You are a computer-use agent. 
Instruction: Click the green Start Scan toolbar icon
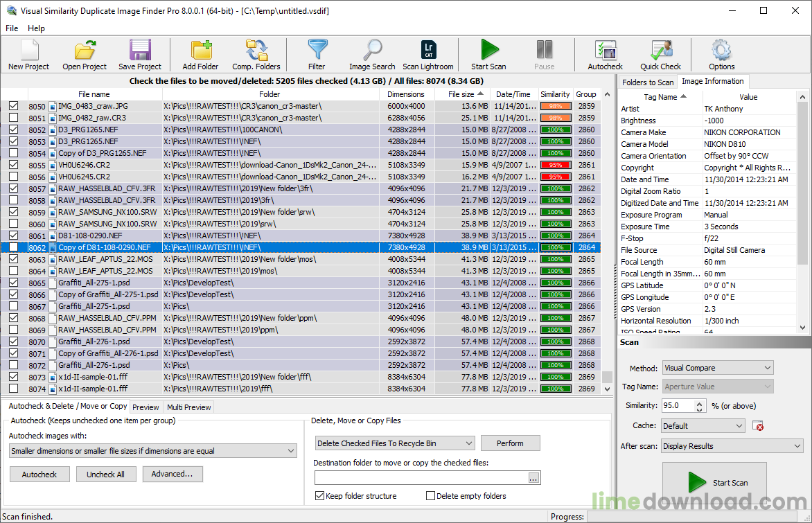[x=489, y=51]
